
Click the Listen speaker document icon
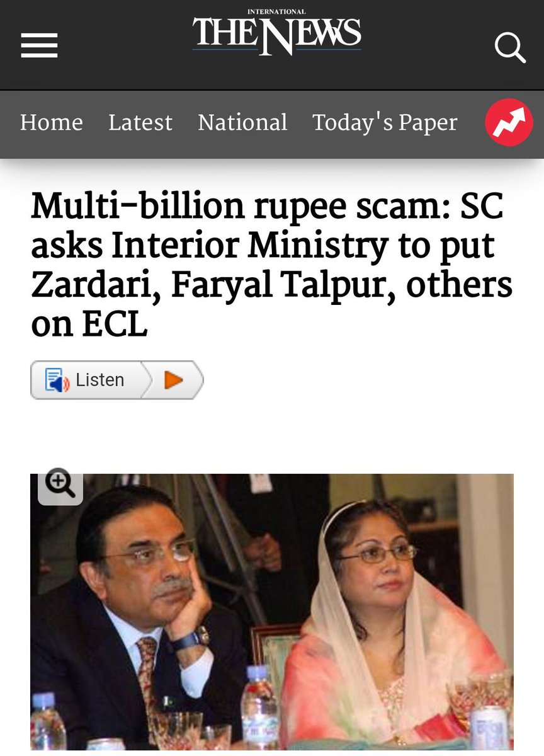coord(57,381)
